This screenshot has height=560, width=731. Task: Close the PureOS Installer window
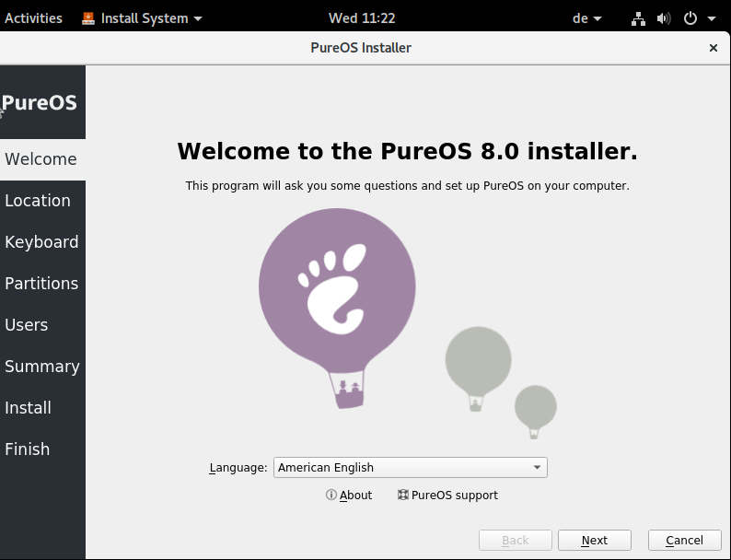pos(713,48)
